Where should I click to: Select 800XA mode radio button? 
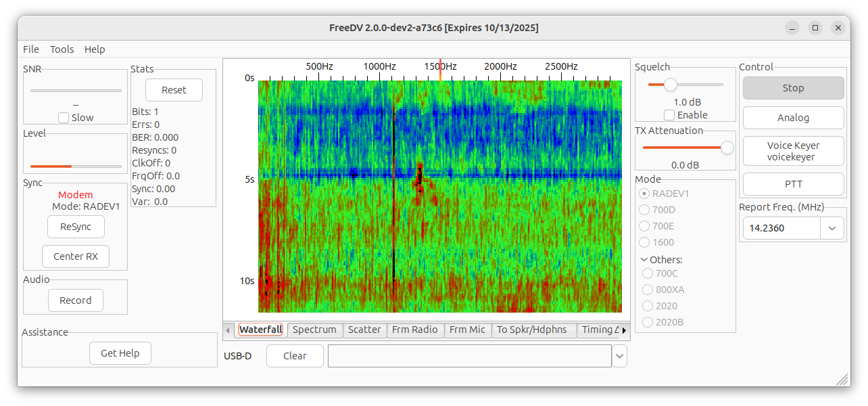[648, 290]
